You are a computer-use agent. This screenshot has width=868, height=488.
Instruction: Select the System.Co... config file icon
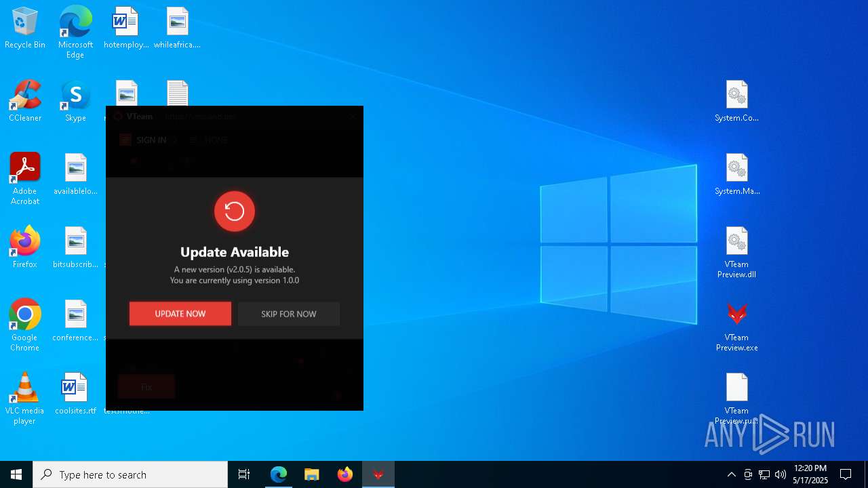pos(736,102)
